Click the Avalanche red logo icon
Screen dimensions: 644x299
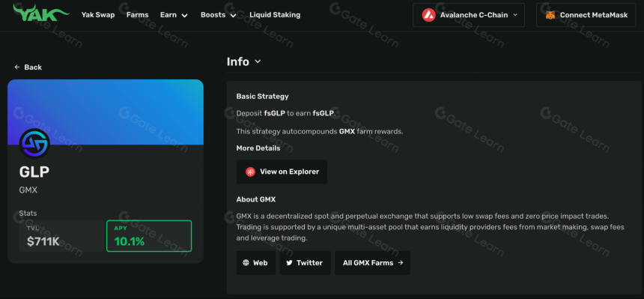point(428,15)
